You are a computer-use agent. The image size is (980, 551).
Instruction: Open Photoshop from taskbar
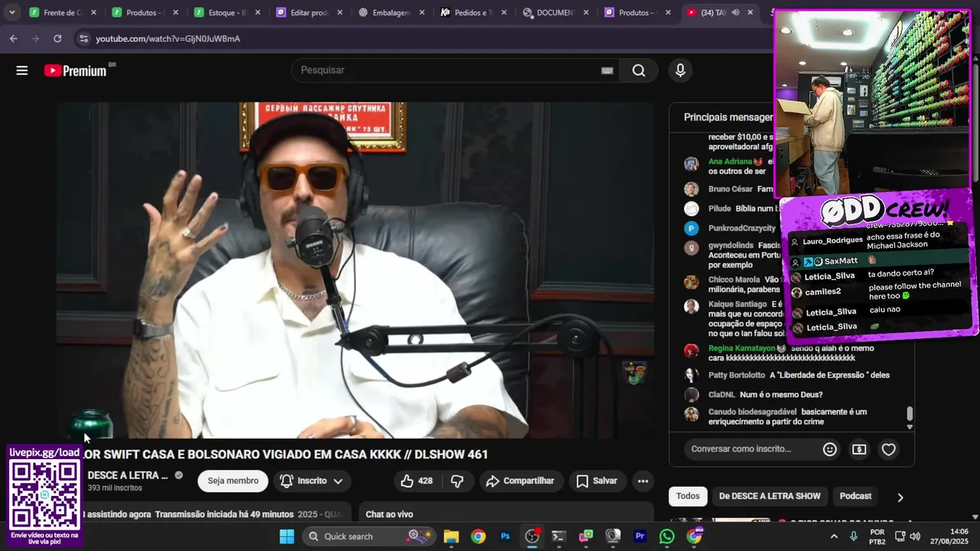pos(505,536)
